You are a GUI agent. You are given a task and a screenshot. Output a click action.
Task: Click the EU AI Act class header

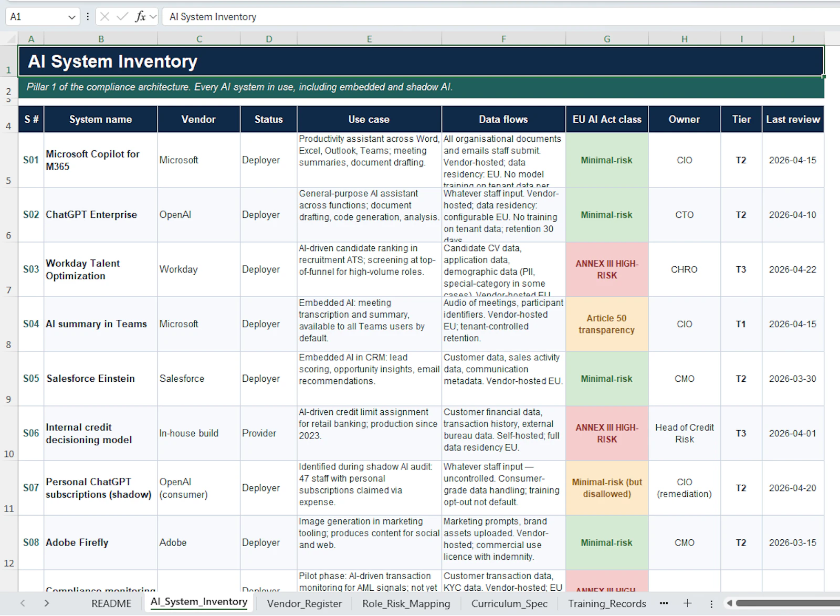(x=607, y=119)
